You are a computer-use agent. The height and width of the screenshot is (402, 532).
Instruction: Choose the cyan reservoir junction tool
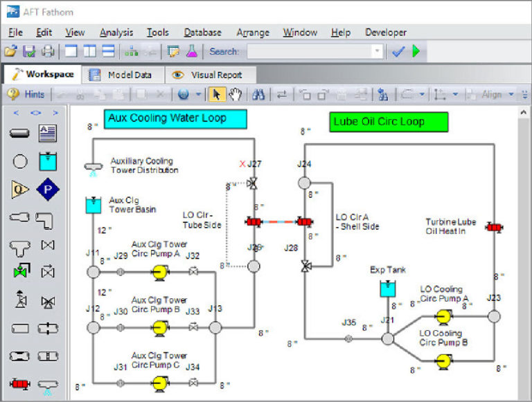pyautogui.click(x=48, y=161)
